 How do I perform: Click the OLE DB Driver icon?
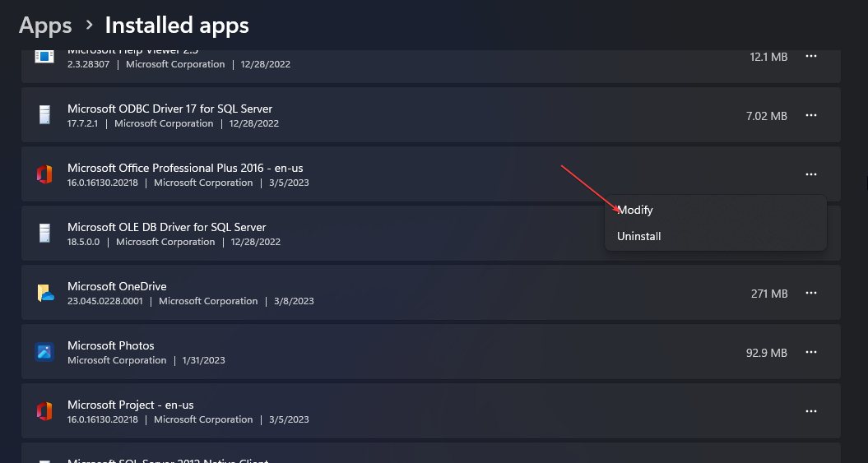pyautogui.click(x=44, y=234)
